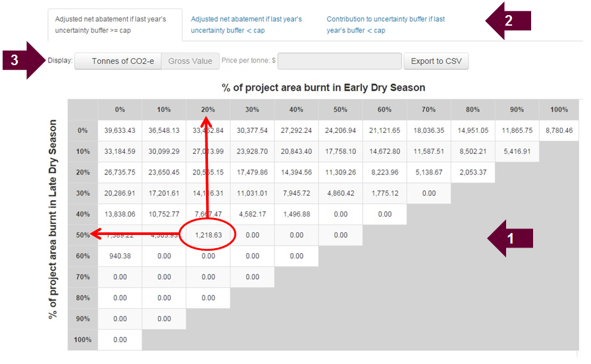The width and height of the screenshot is (591, 364).
Task: Select the circled 1,218.63 cell
Action: pyautogui.click(x=208, y=235)
